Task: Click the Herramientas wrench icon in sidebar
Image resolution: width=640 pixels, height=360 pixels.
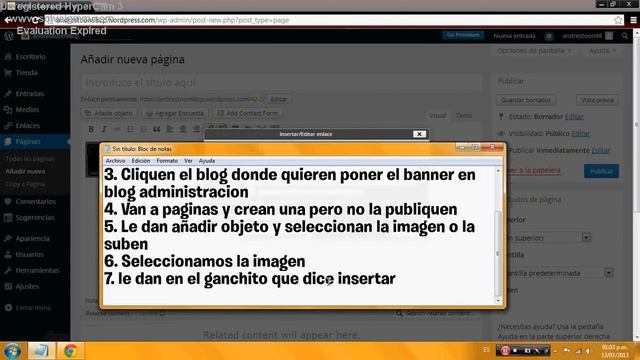Action: [x=8, y=270]
